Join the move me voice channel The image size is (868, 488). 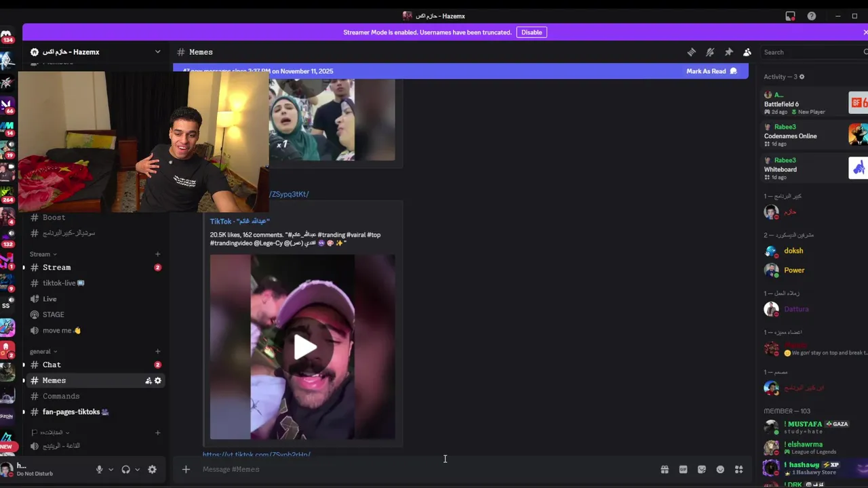coord(95,330)
